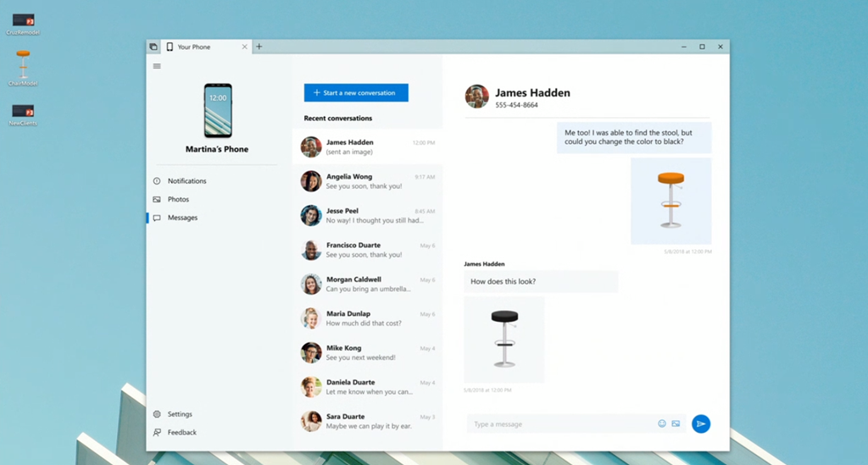Click the Settings gear icon
This screenshot has width=868, height=465.
click(x=157, y=414)
